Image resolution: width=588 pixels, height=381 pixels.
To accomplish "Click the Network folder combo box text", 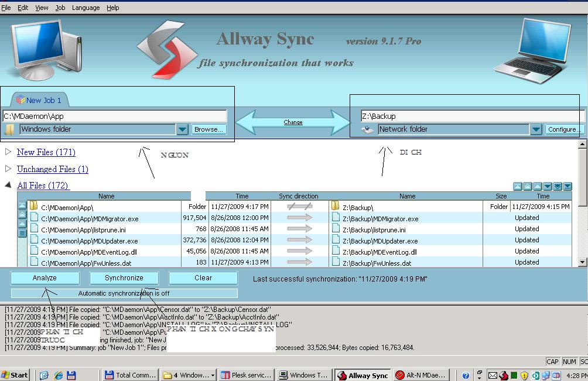I will point(454,129).
